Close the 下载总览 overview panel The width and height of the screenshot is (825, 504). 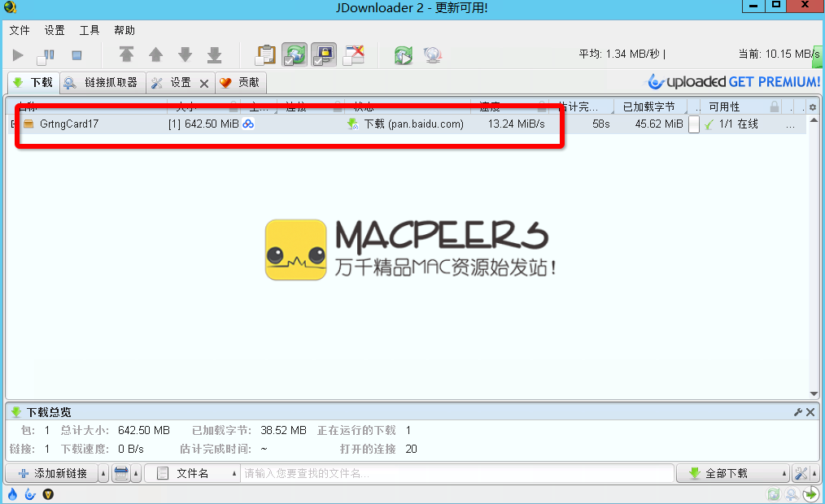click(810, 412)
